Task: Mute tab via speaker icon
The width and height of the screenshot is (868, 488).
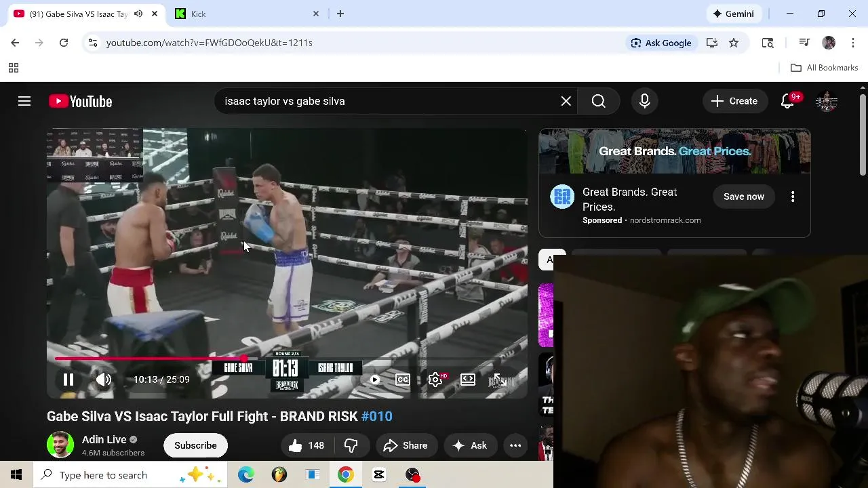Action: click(x=138, y=14)
